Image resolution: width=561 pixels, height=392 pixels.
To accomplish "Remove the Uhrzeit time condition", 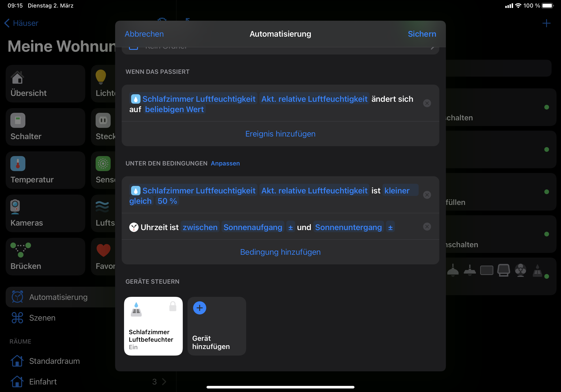I will [x=427, y=227].
